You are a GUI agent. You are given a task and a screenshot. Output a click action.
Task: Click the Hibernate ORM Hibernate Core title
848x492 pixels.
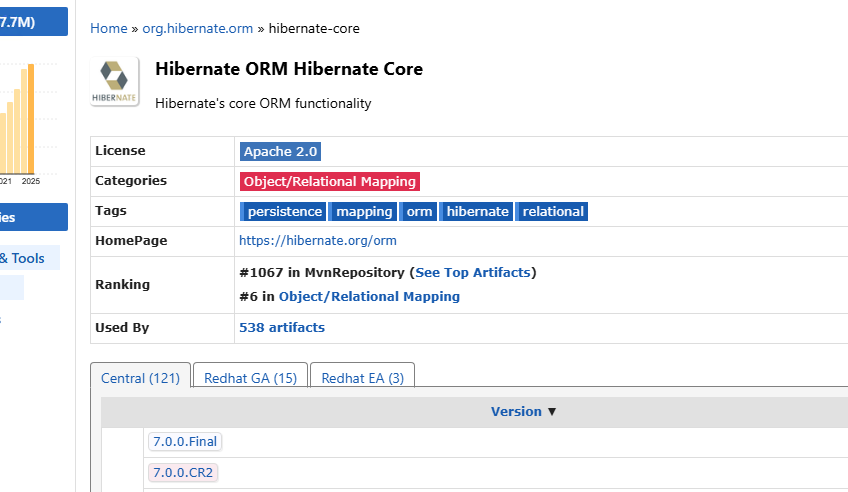[x=289, y=69]
